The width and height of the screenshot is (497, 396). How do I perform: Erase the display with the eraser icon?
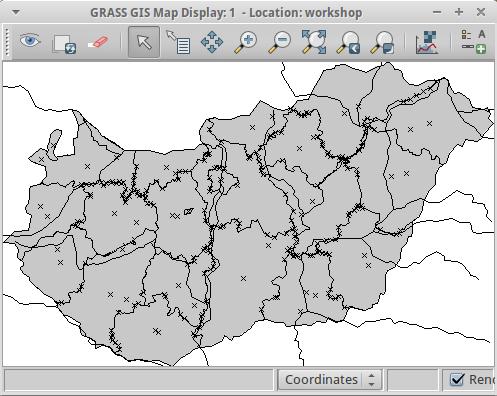98,42
